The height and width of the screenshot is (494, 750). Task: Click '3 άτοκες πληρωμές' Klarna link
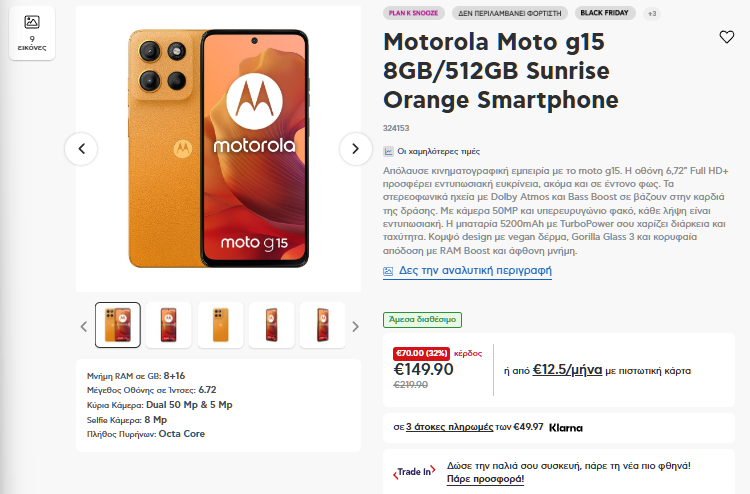tap(450, 427)
